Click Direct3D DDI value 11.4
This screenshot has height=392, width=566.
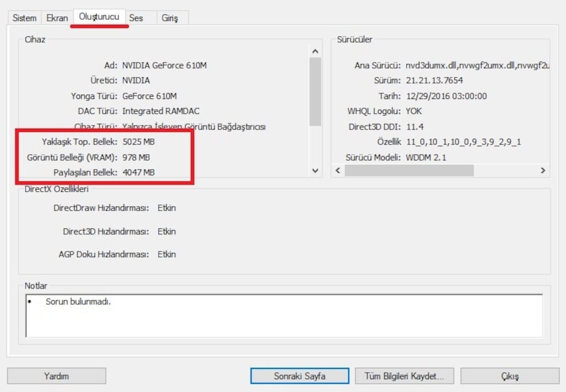(415, 127)
